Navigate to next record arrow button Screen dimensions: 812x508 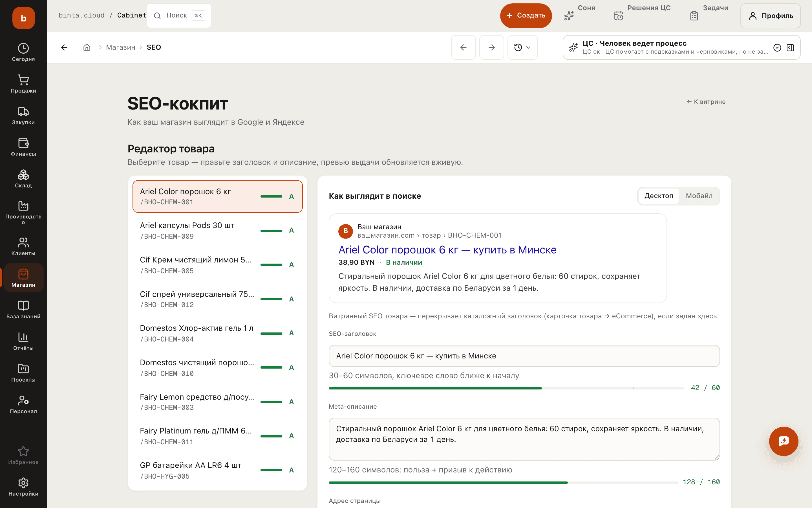[491, 47]
